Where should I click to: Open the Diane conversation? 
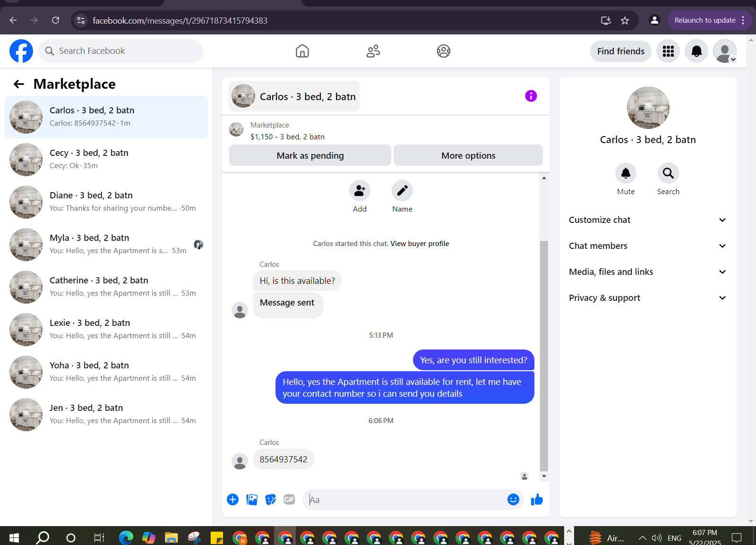point(106,202)
